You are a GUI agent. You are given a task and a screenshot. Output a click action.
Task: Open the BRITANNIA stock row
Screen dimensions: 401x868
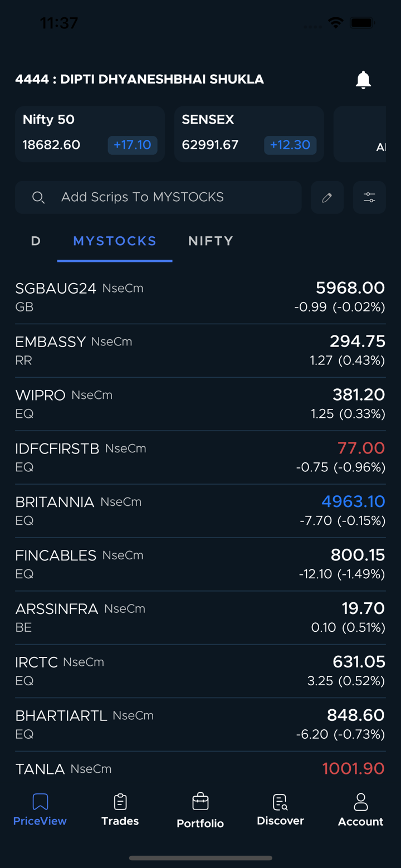[x=200, y=511]
